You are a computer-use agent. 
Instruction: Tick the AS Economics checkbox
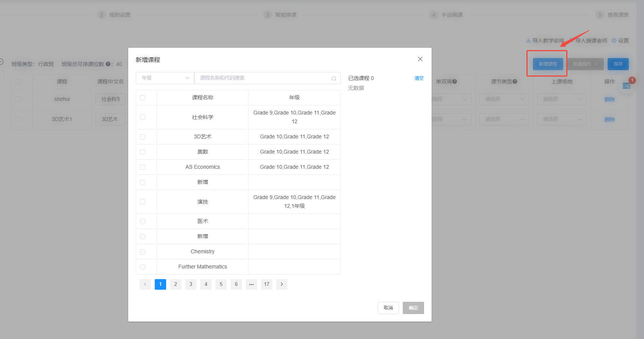click(x=143, y=167)
